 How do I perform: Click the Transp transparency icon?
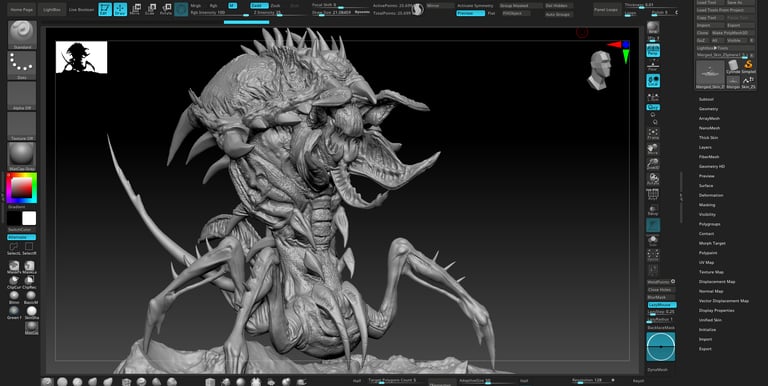point(653,210)
